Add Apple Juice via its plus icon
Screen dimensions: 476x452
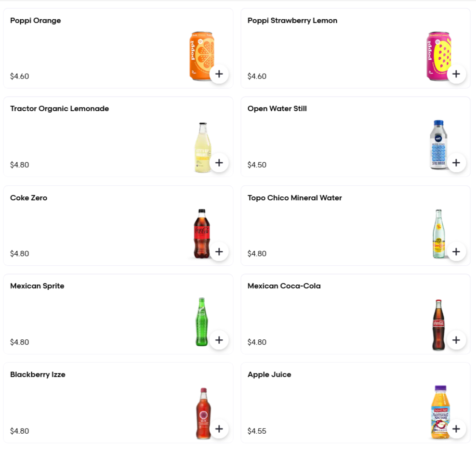(456, 429)
